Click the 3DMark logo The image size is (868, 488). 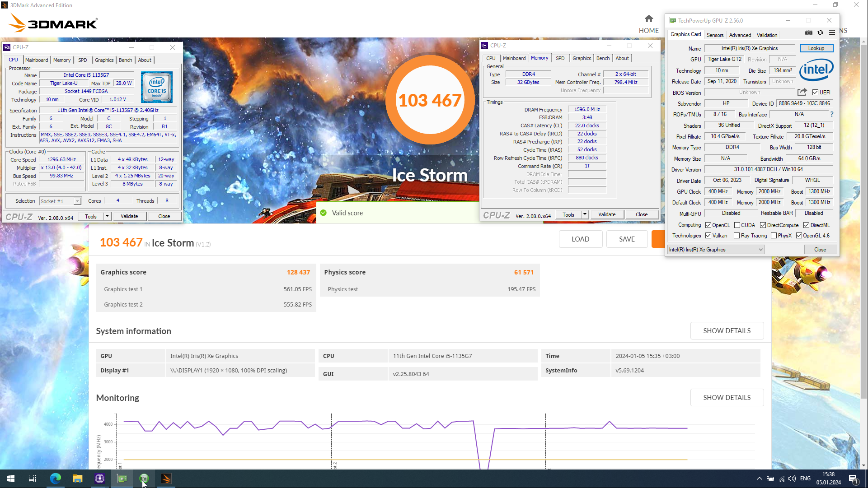(53, 23)
